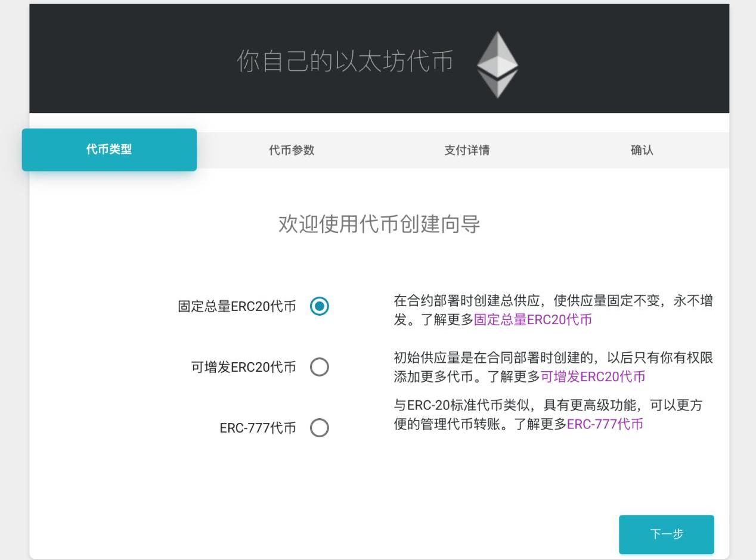Pick the ERC-777代币 radio button circle
The height and width of the screenshot is (560, 756).
tap(320, 428)
